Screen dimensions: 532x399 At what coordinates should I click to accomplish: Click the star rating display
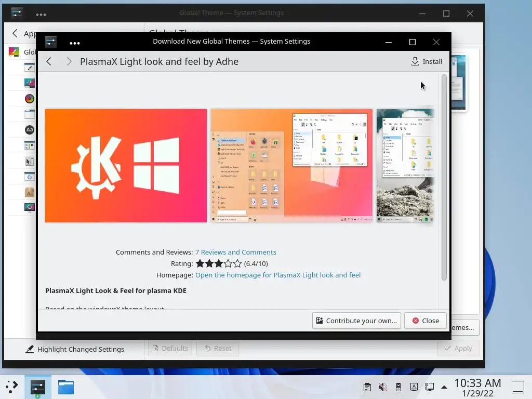click(219, 263)
